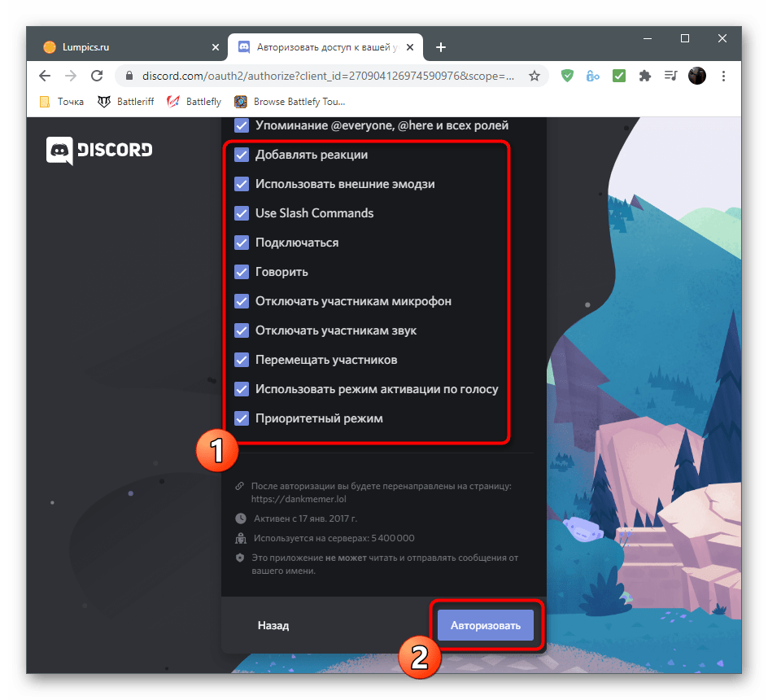Uncheck the "Добавлять реакции" checkbox
This screenshot has height=700, width=768.
242,155
